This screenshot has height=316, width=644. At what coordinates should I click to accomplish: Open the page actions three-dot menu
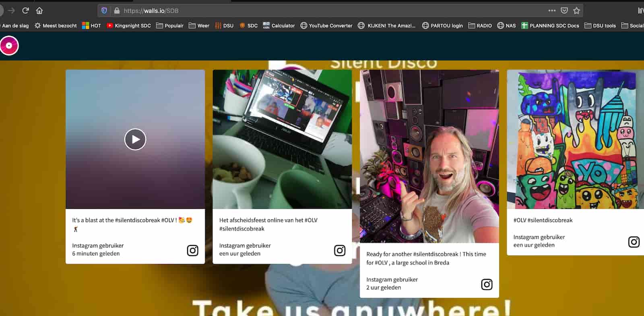(552, 10)
